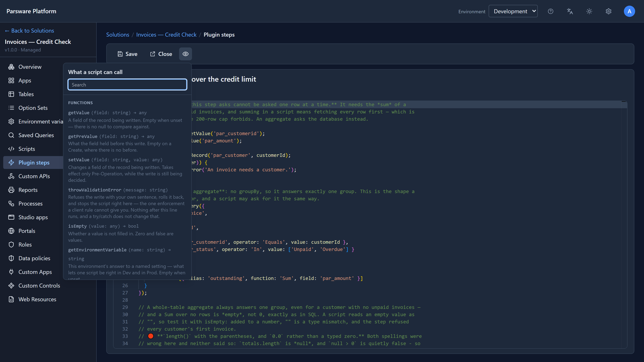This screenshot has width=644, height=362.
Task: Open the user avatar A
Action: pyautogui.click(x=629, y=11)
